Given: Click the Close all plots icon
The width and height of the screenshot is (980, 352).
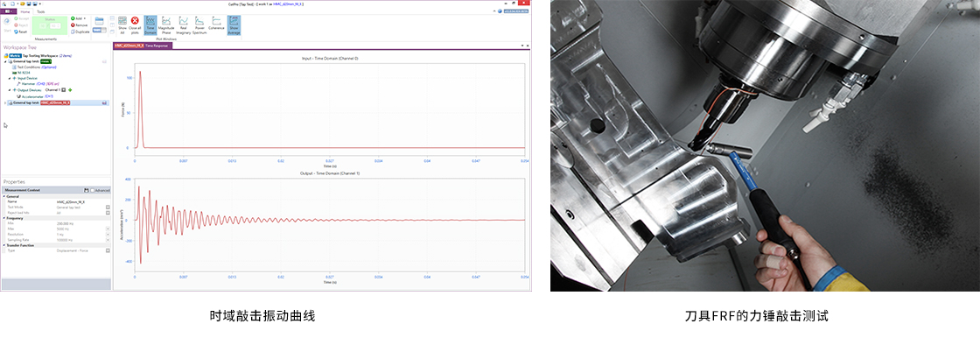Looking at the screenshot, I should pos(135,23).
